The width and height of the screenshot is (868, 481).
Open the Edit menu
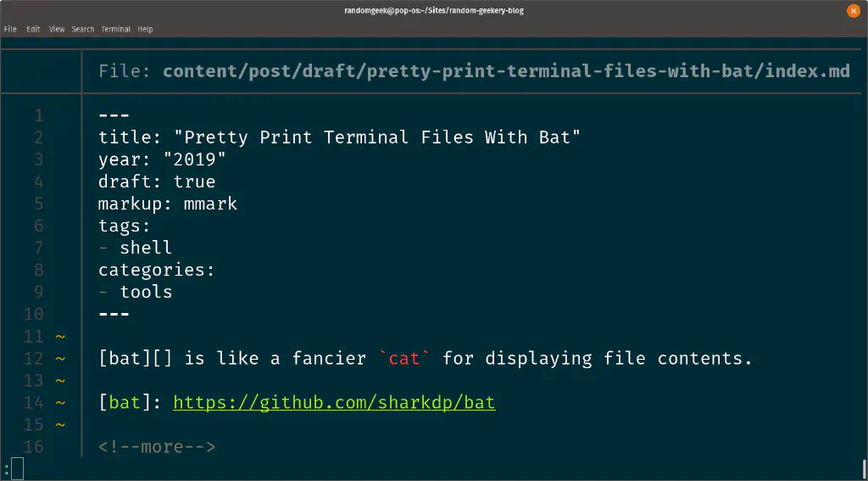[33, 29]
